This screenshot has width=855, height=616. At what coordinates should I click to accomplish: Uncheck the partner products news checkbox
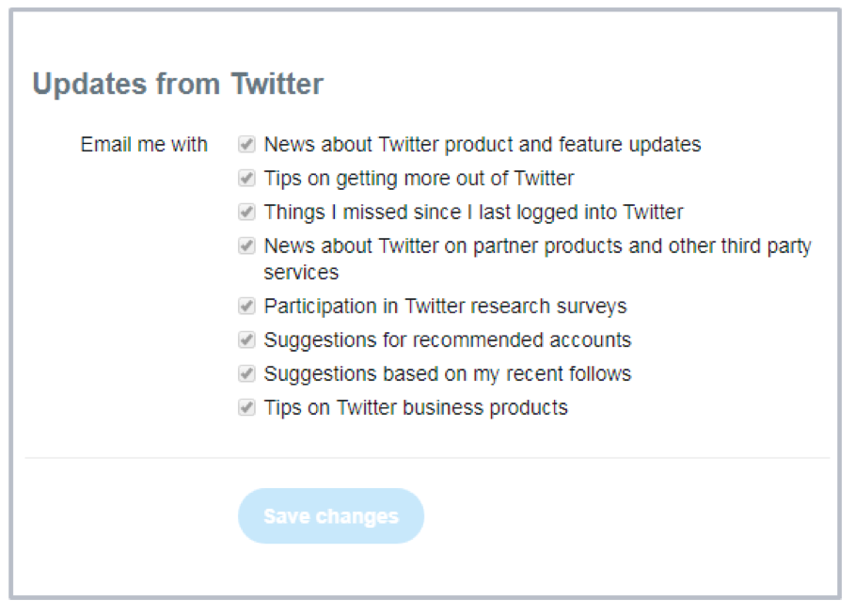click(x=246, y=245)
